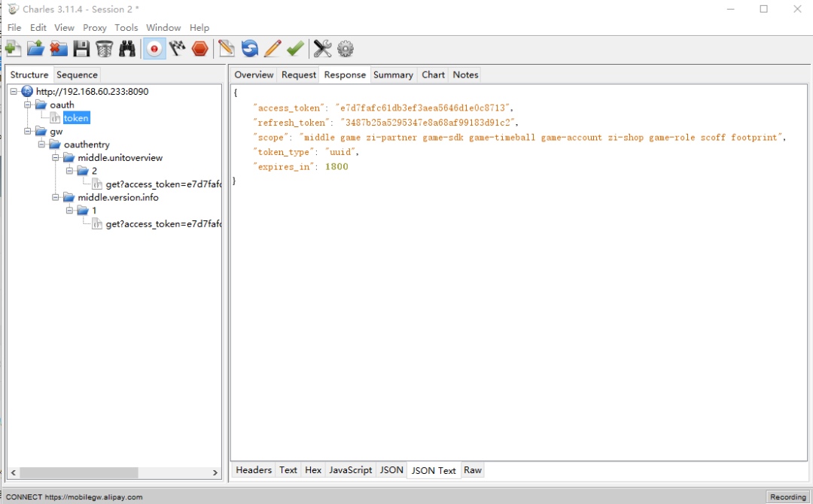
Task: Click the Compose pen-on-paper icon
Action: click(226, 49)
